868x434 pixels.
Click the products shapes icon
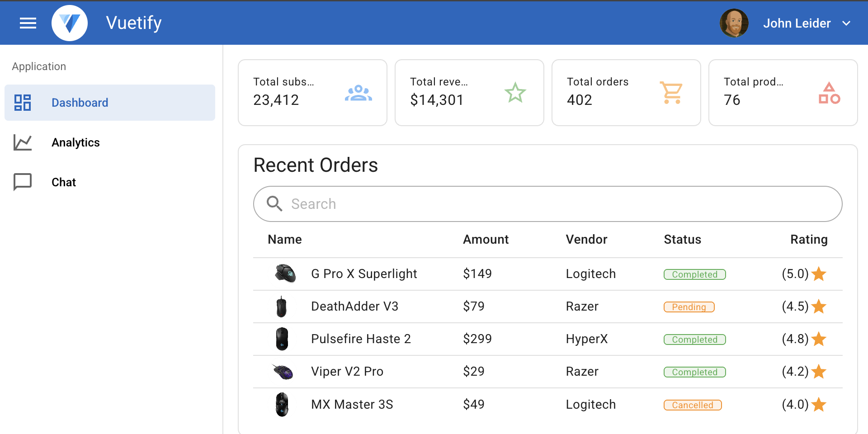click(x=829, y=93)
